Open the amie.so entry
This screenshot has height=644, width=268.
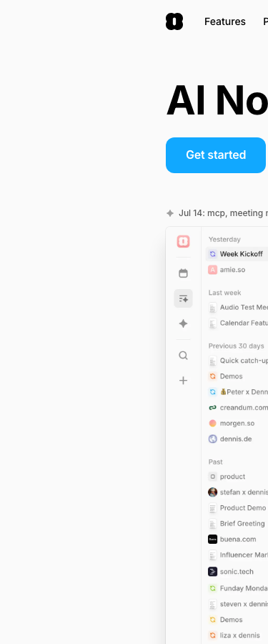pos(232,270)
